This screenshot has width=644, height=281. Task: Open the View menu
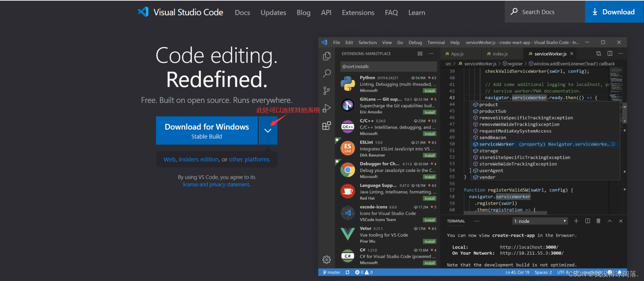pyautogui.click(x=387, y=42)
